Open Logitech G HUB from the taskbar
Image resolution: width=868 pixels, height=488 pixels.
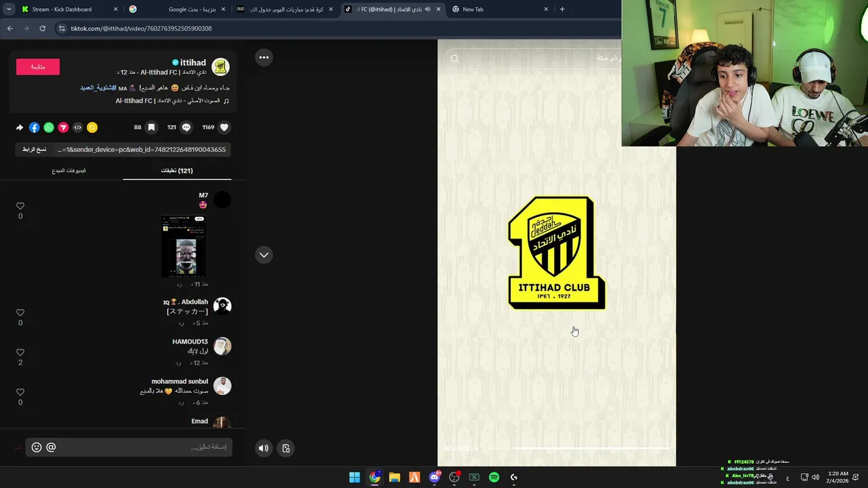point(513,477)
